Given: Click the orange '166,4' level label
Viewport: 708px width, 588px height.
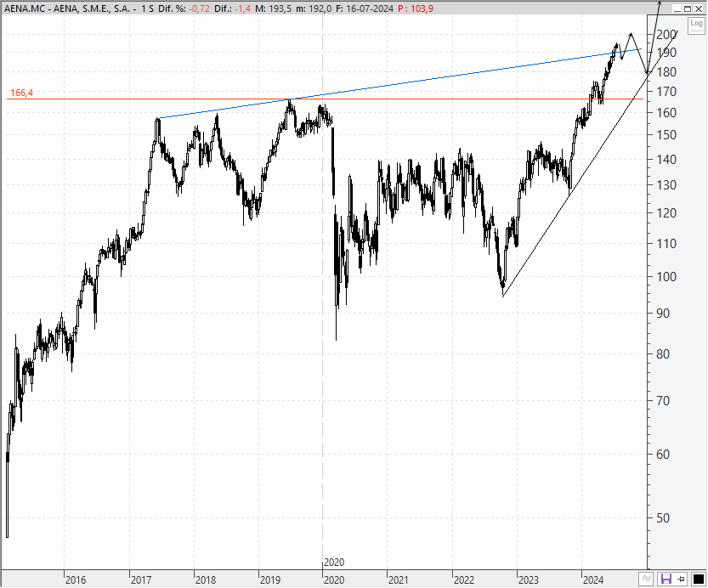Looking at the screenshot, I should pyautogui.click(x=22, y=93).
